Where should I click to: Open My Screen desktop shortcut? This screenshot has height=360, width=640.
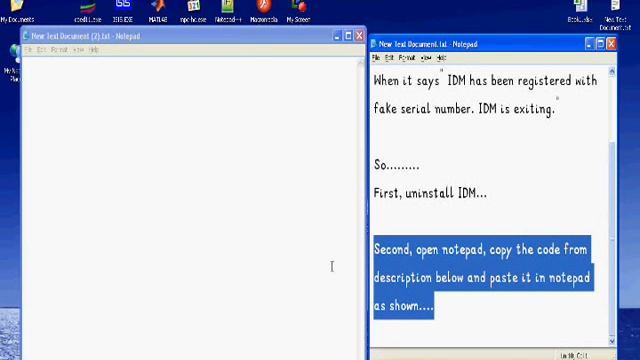click(298, 11)
